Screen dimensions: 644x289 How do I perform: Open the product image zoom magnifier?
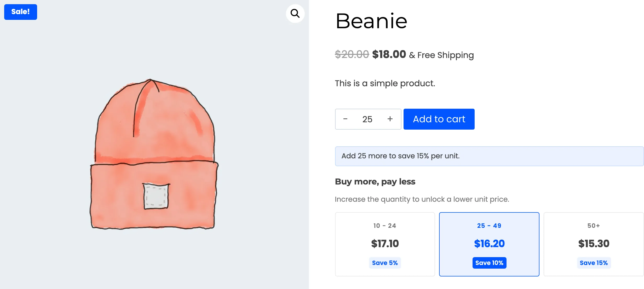click(295, 13)
